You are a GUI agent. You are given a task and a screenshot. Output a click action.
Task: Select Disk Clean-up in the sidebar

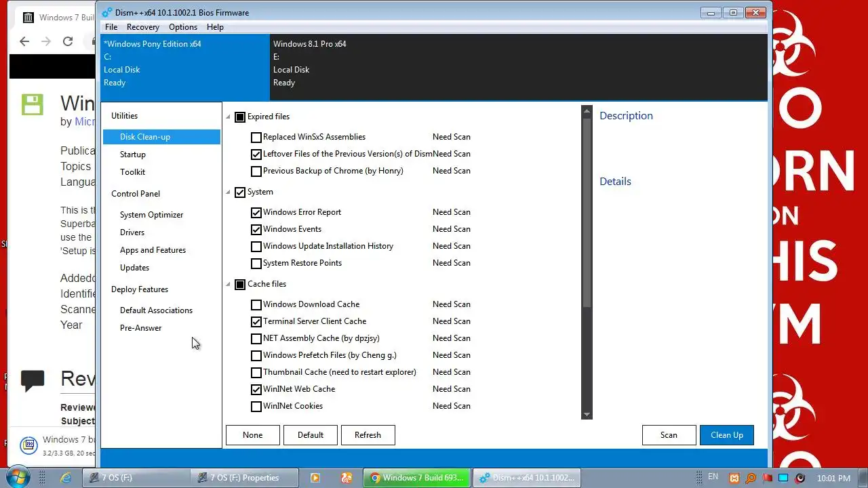pyautogui.click(x=161, y=137)
